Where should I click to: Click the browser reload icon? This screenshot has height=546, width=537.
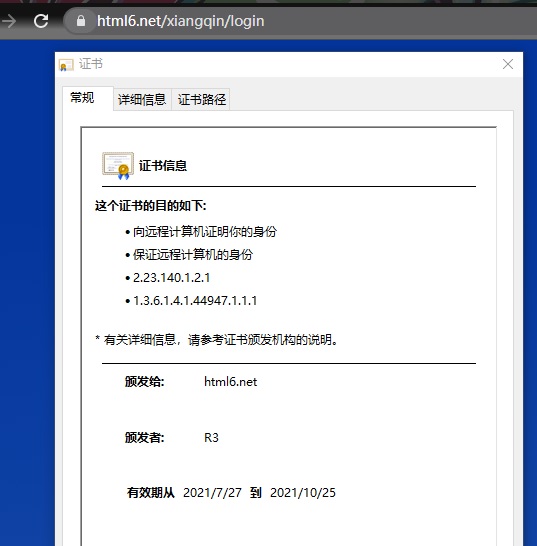click(41, 21)
